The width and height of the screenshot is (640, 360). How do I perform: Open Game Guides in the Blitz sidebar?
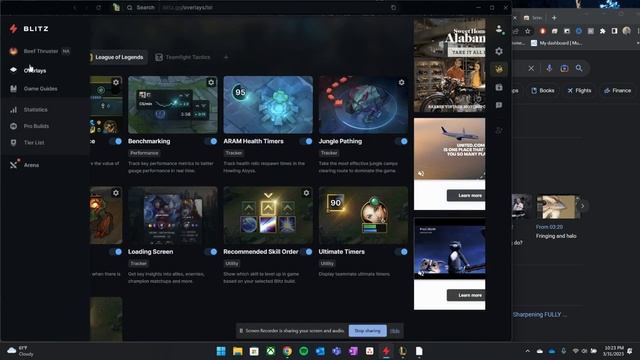tap(40, 89)
